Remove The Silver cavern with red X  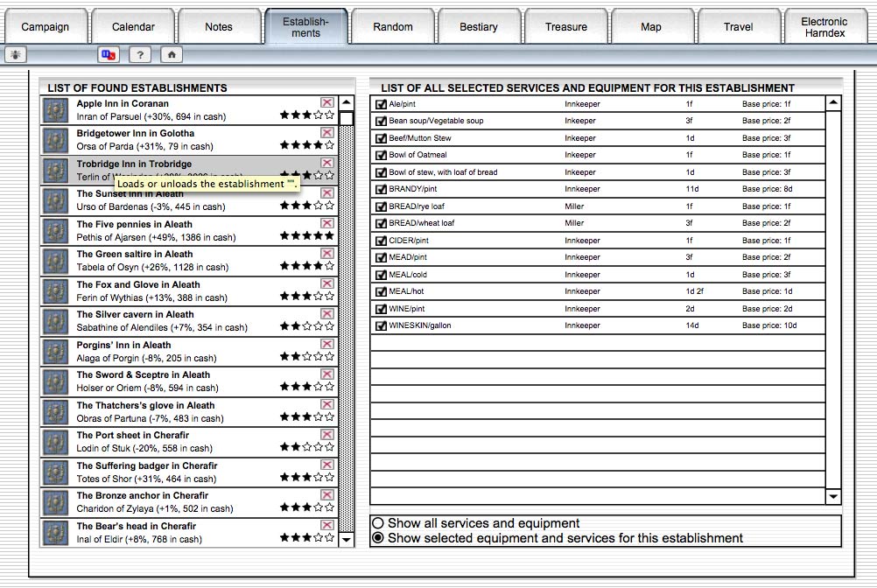coord(327,313)
